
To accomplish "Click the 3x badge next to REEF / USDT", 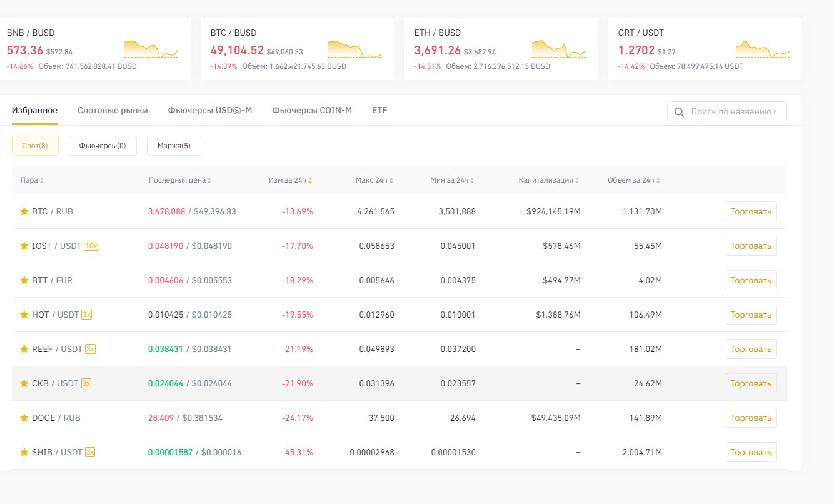I will click(x=90, y=349).
